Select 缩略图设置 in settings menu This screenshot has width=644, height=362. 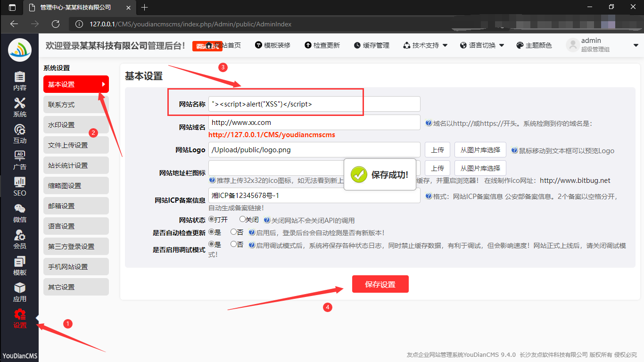[76, 186]
